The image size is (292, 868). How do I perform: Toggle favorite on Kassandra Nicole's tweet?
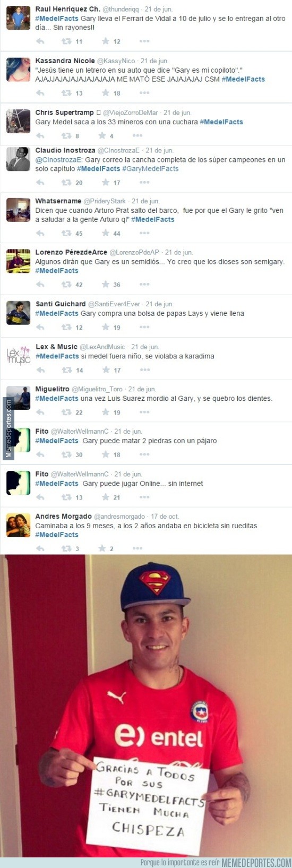click(x=106, y=93)
